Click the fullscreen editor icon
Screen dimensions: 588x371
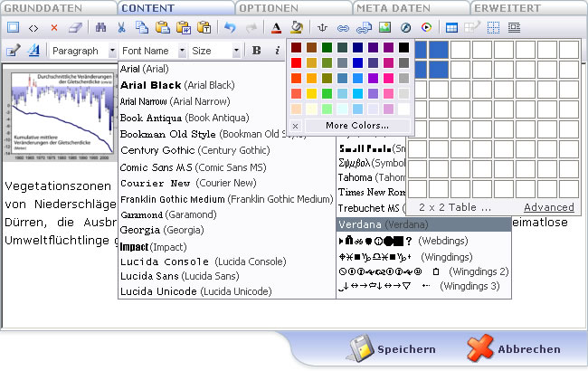click(13, 27)
